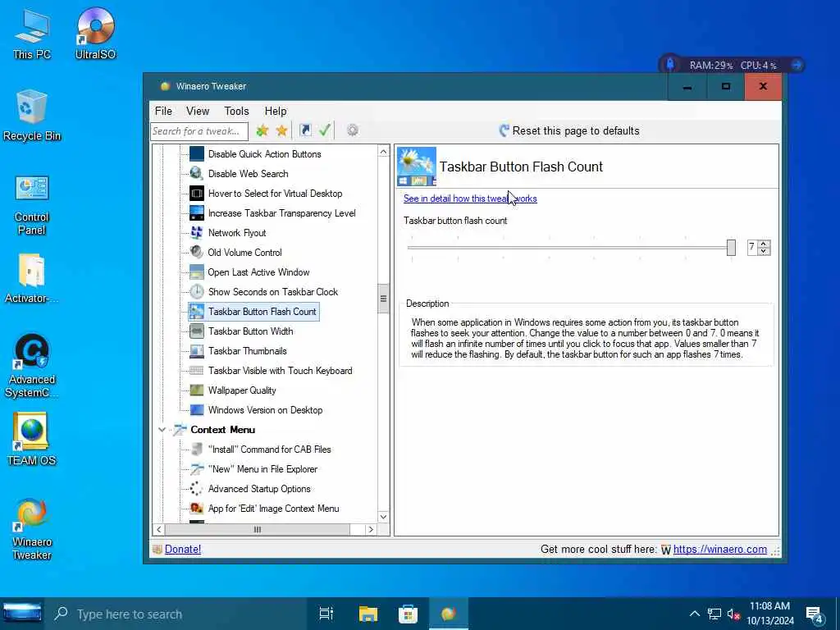Click the RAM CPU widget right arrow
Image resolution: width=840 pixels, height=630 pixels.
797,65
